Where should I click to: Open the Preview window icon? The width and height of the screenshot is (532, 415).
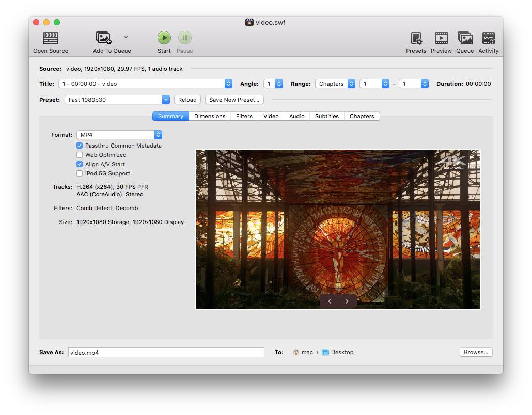pos(441,38)
